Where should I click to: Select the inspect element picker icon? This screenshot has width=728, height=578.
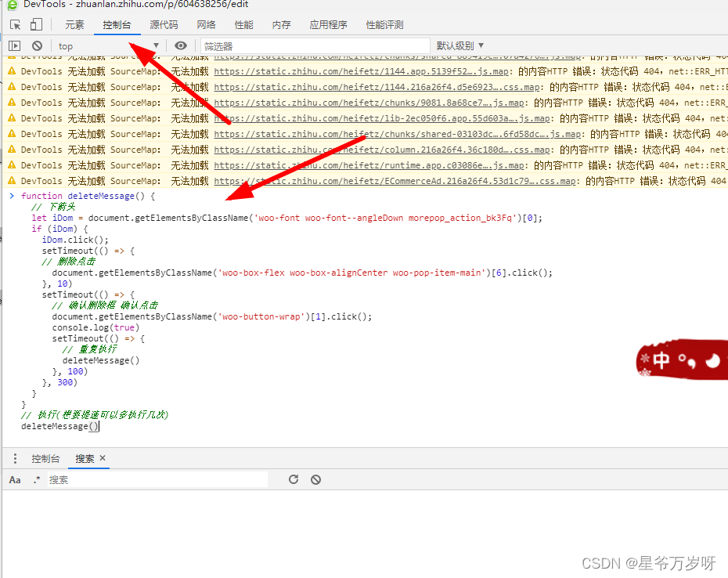(x=15, y=24)
